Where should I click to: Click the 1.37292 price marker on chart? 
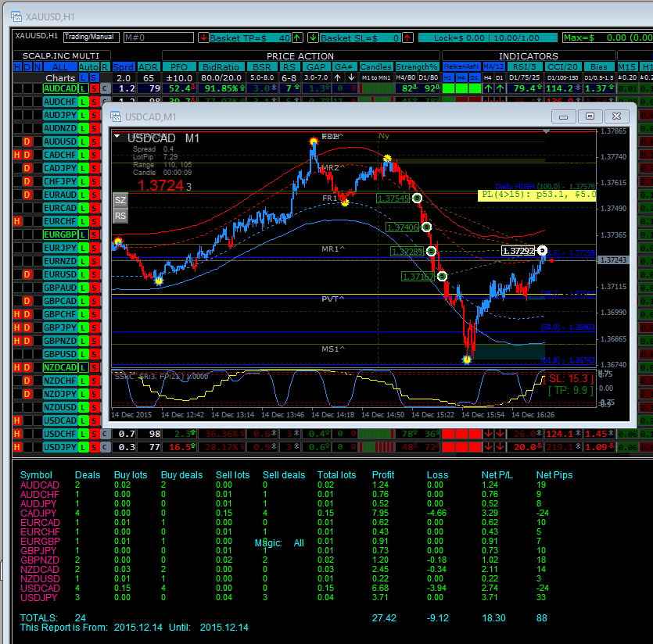518,251
